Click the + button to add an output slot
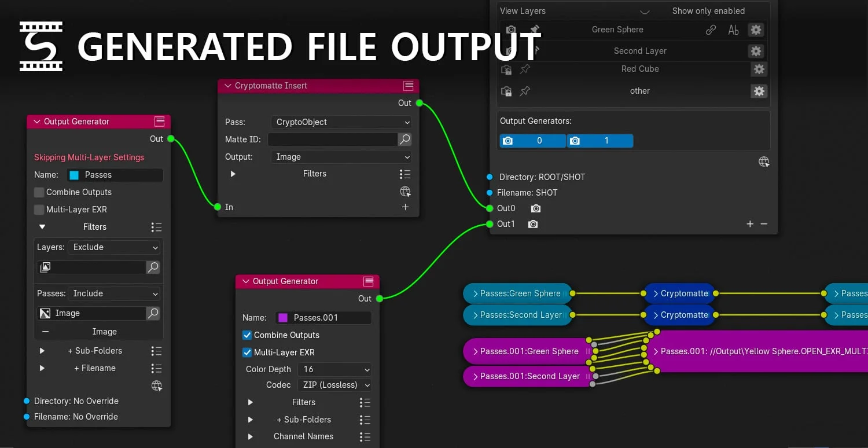The height and width of the screenshot is (448, 868). [750, 224]
